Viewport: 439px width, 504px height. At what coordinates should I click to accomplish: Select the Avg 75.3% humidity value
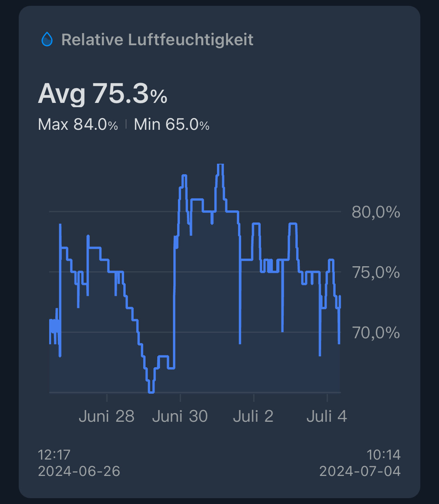coord(103,94)
